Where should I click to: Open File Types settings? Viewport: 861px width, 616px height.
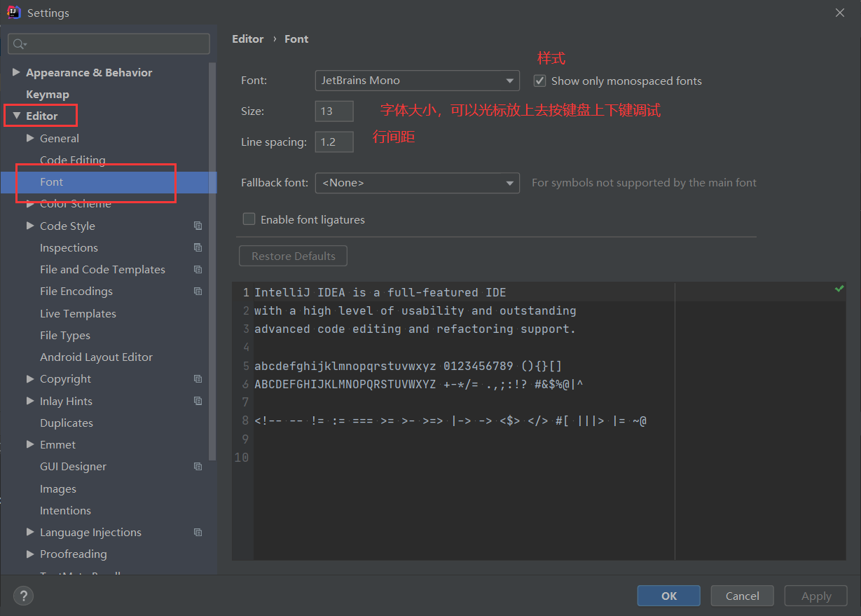coord(65,335)
